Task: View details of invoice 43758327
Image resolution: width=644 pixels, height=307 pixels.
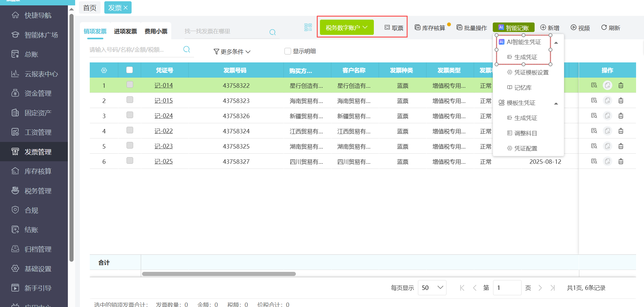Action: pos(594,161)
